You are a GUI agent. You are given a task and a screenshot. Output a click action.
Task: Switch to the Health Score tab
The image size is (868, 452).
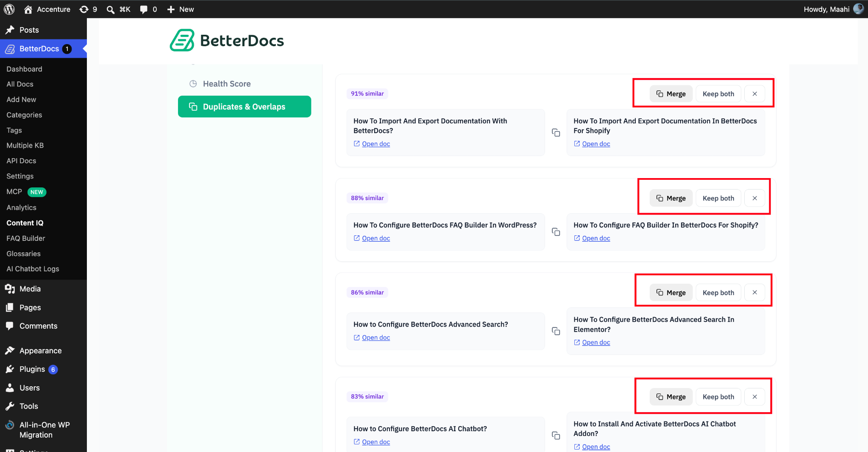(245, 84)
